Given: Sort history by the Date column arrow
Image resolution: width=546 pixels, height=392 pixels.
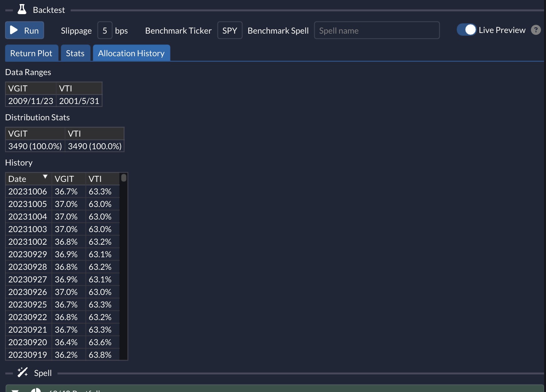Looking at the screenshot, I should 45,177.
